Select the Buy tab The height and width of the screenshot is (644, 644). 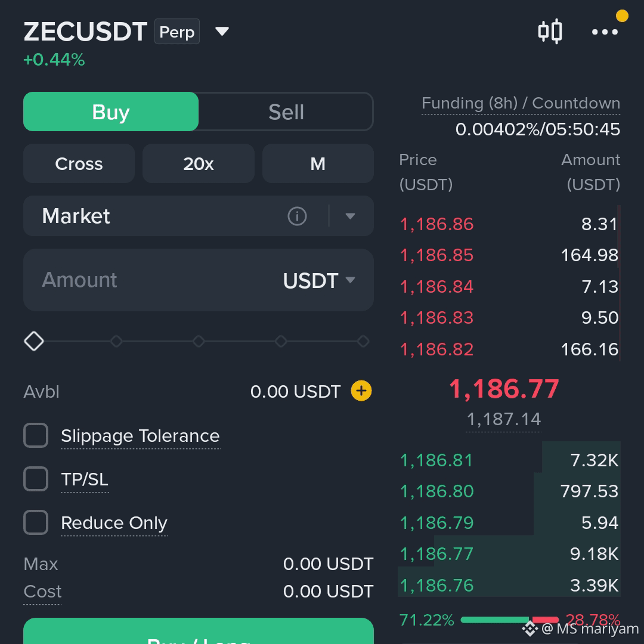111,112
